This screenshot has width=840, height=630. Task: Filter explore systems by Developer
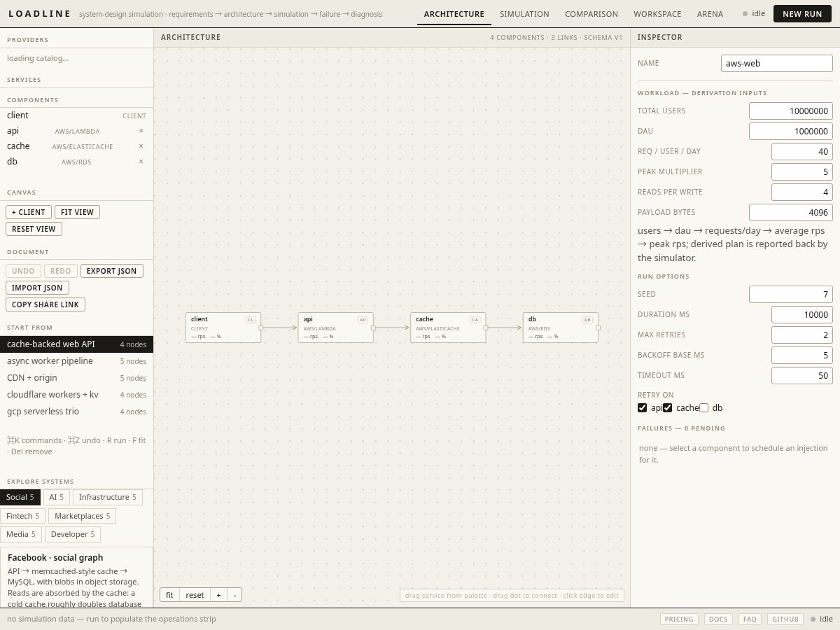click(73, 534)
